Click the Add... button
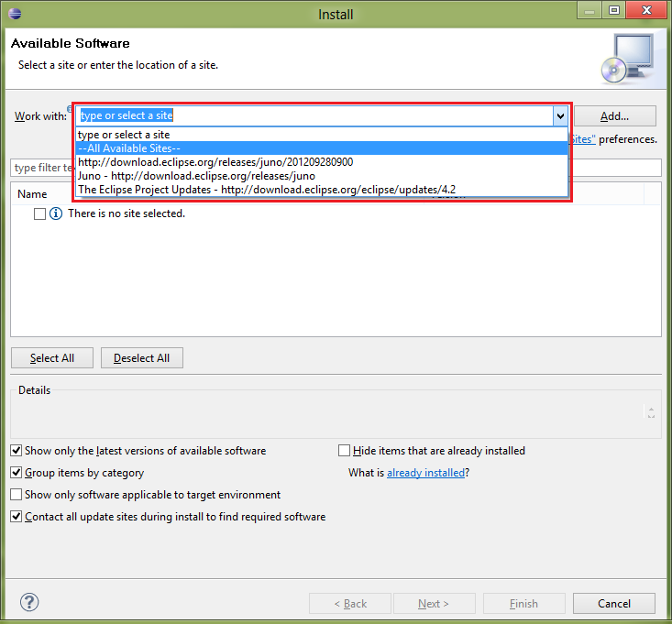The height and width of the screenshot is (624, 672). tap(615, 116)
